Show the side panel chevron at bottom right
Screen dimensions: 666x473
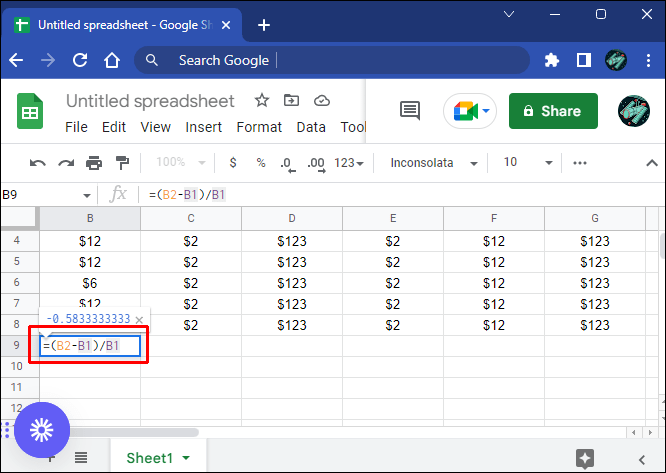click(x=642, y=459)
